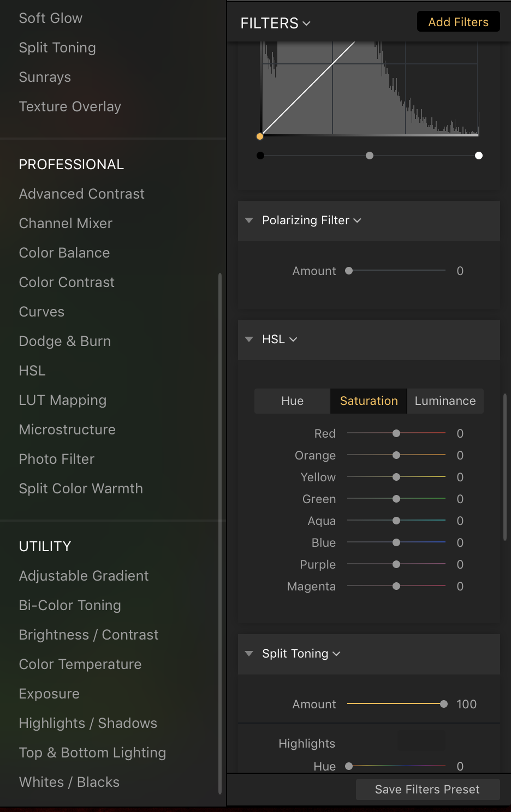Collapse the Polarizing Filter panel triangle

coord(249,220)
